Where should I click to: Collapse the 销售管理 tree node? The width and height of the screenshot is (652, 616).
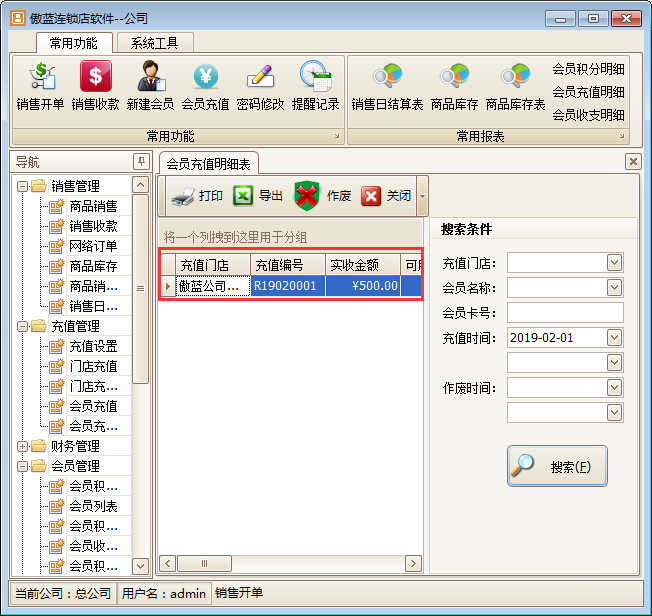click(22, 186)
